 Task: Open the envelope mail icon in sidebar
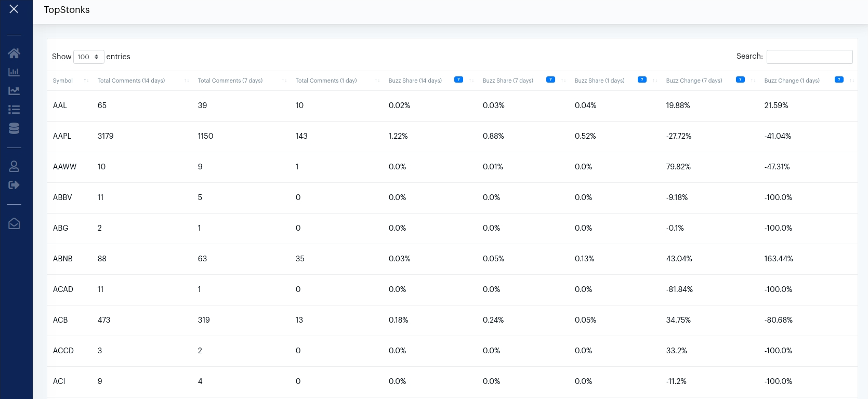tap(14, 223)
